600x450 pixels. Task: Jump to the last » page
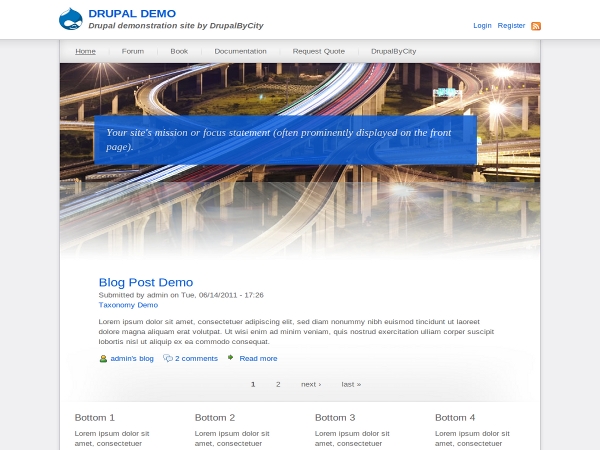point(351,384)
